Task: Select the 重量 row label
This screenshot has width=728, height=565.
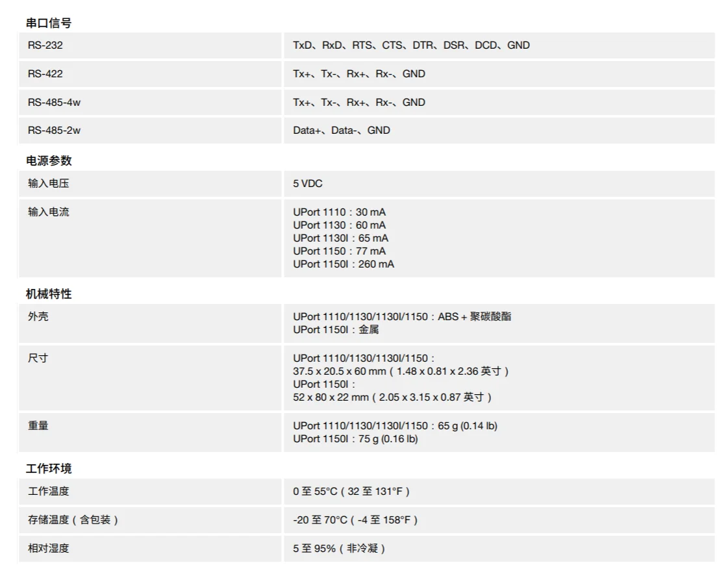Action: pyautogui.click(x=38, y=426)
